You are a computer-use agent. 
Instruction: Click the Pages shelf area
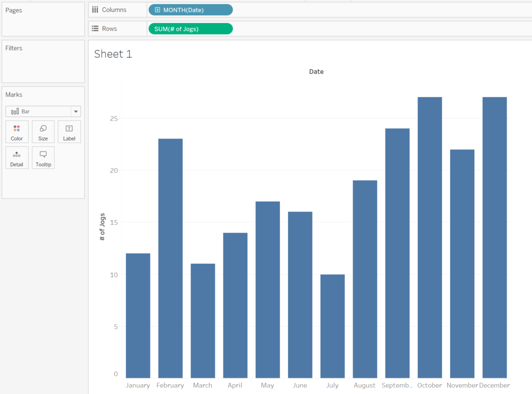pyautogui.click(x=43, y=19)
